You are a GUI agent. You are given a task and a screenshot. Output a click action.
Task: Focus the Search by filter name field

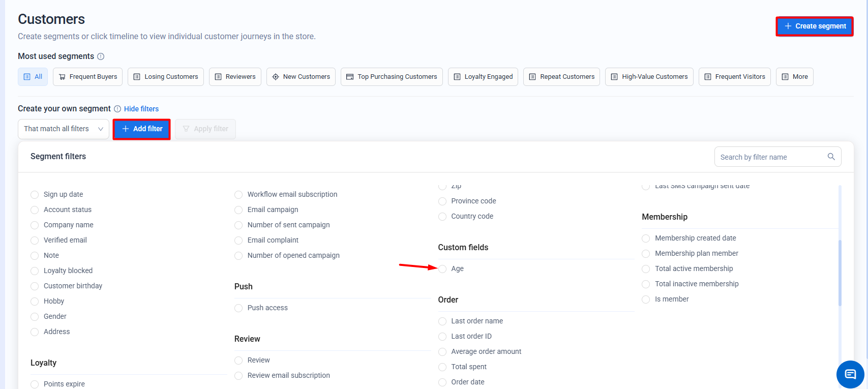[x=770, y=157]
